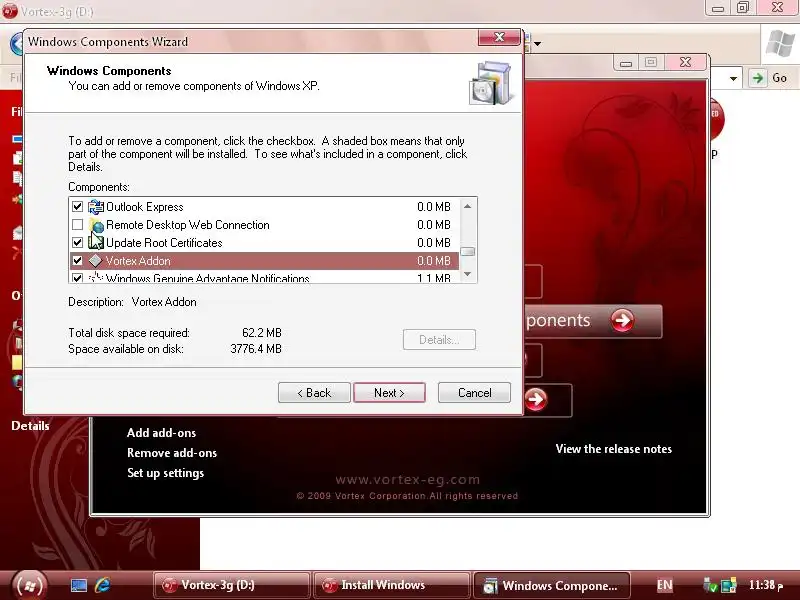The image size is (800, 600).
Task: Click the green Go arrow icon
Action: click(x=758, y=78)
